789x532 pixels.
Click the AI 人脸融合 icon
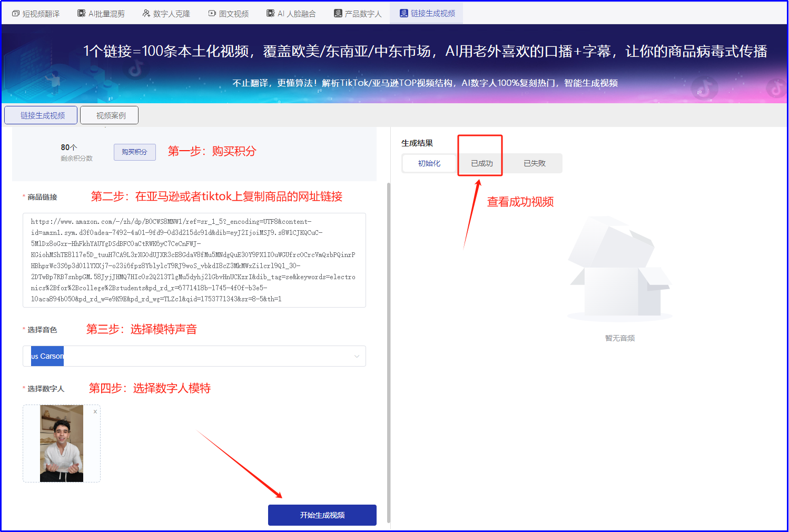[x=270, y=12]
